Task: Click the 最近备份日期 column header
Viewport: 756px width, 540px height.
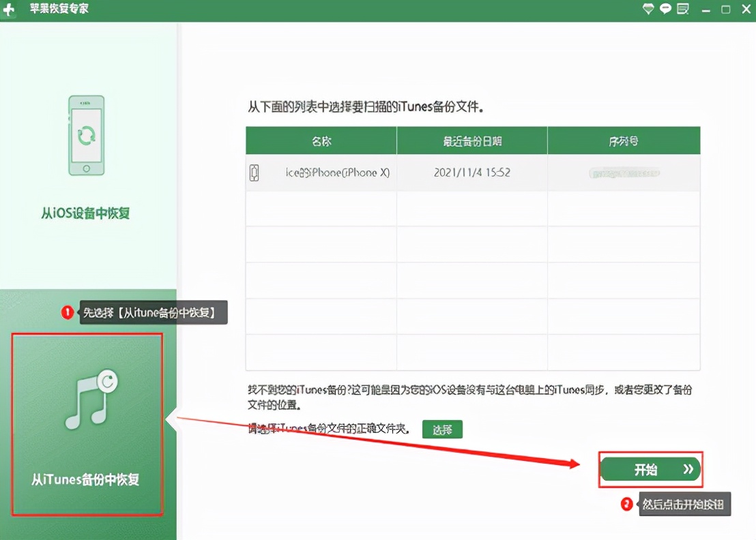Action: point(472,140)
